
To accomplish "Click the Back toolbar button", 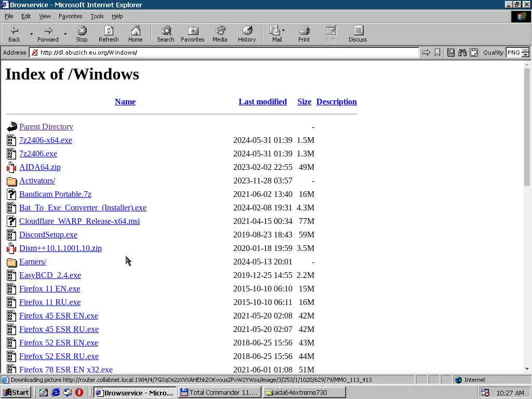I will pyautogui.click(x=14, y=34).
